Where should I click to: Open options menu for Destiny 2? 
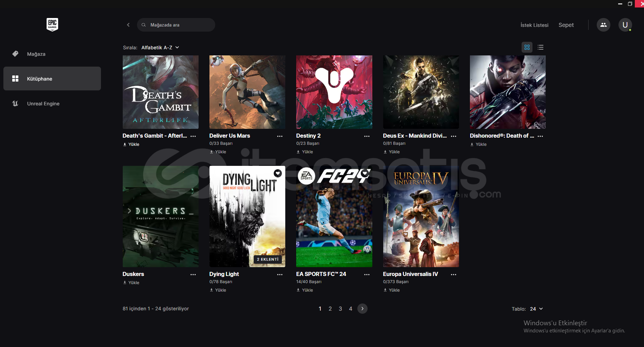click(x=367, y=136)
